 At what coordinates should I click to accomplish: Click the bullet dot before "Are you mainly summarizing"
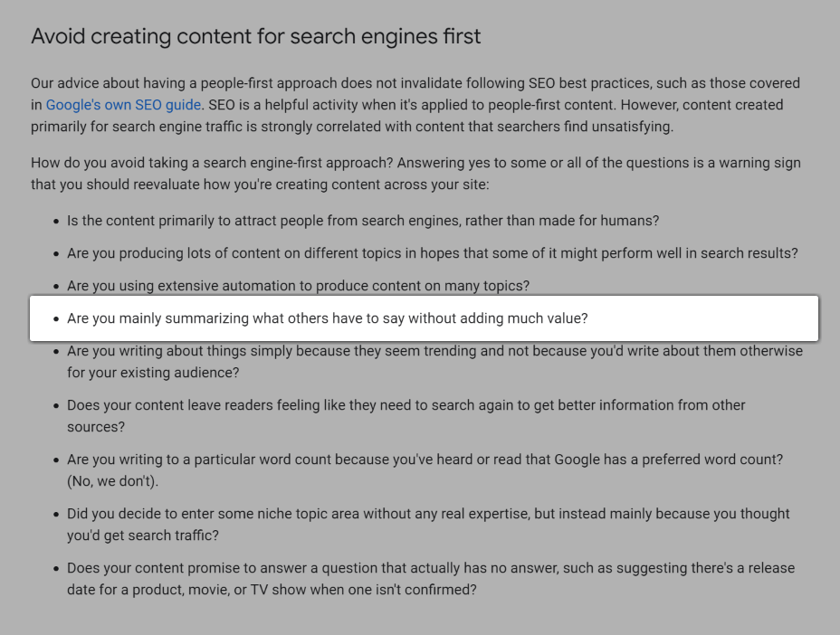pos(56,319)
